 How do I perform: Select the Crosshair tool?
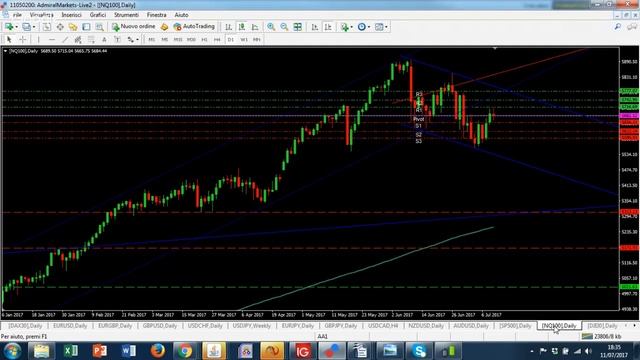tap(23, 40)
